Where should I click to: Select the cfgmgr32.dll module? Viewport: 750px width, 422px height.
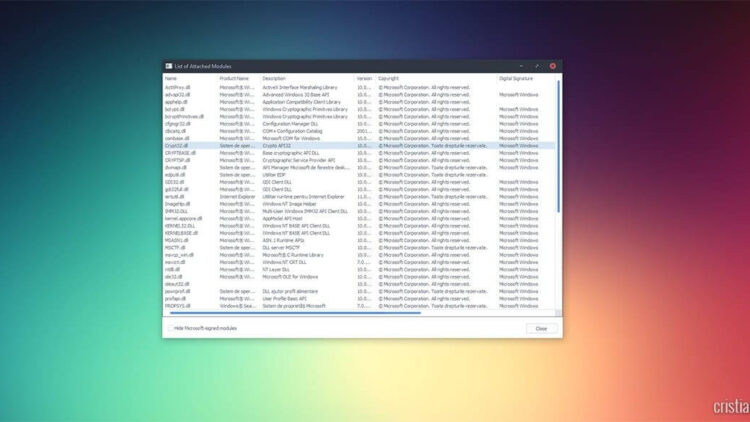pos(177,124)
